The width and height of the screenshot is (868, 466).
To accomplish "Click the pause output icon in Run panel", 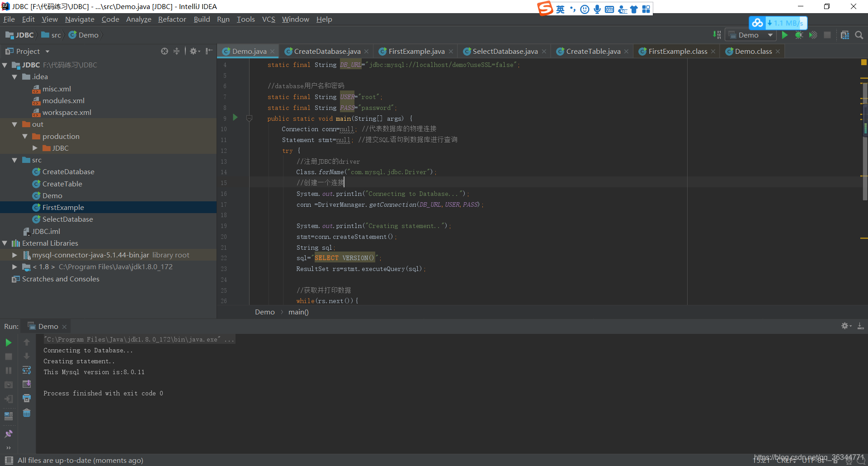I will click(x=9, y=371).
